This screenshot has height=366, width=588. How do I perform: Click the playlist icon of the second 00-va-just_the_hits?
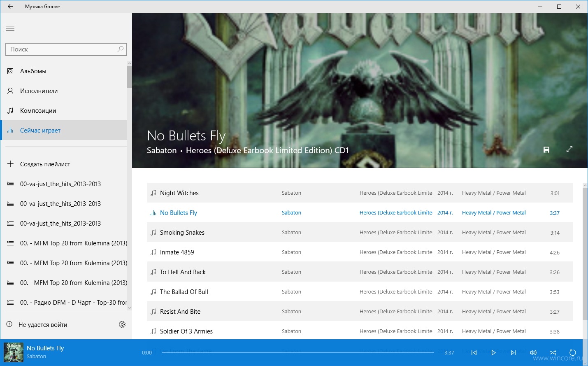coord(10,204)
